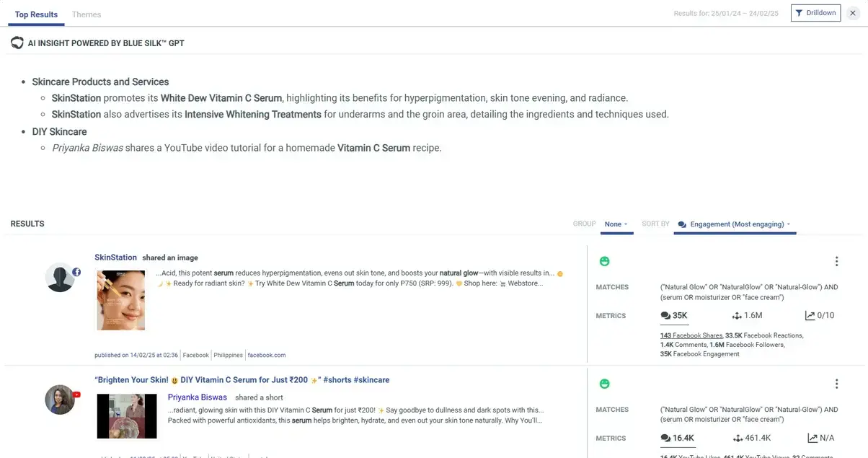
Task: Click the Blue Silk GPT AI insight logo
Action: coord(17,43)
